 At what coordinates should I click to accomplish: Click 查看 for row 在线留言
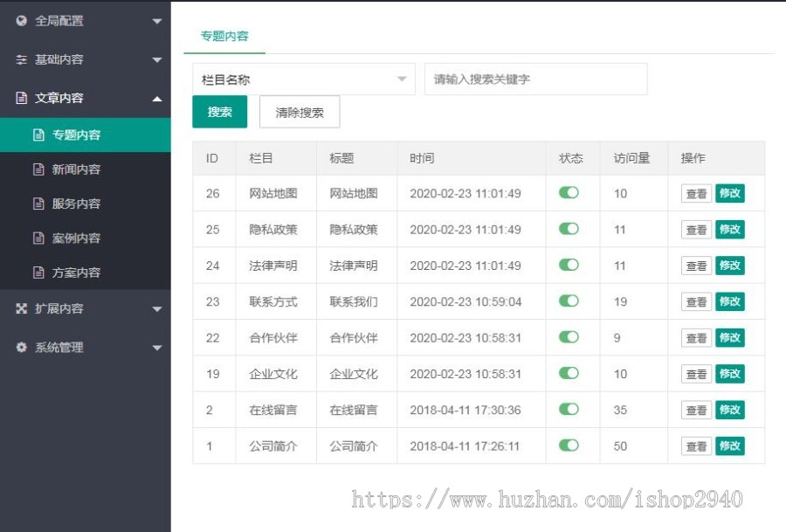click(x=696, y=411)
